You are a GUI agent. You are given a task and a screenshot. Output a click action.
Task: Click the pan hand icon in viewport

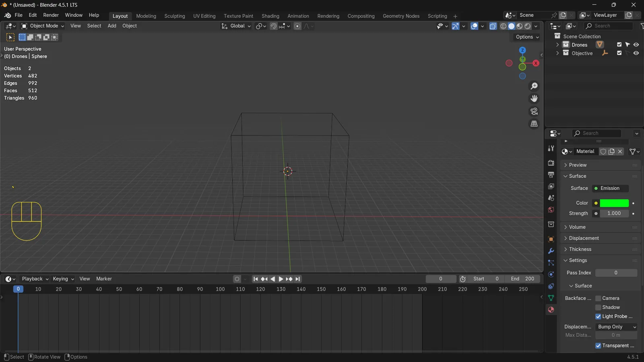534,99
